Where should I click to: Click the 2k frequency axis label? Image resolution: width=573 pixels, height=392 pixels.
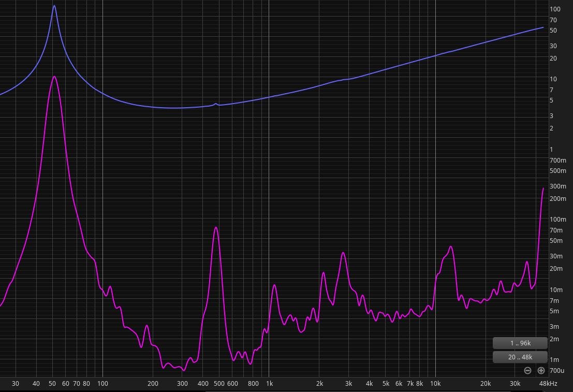pyautogui.click(x=319, y=383)
